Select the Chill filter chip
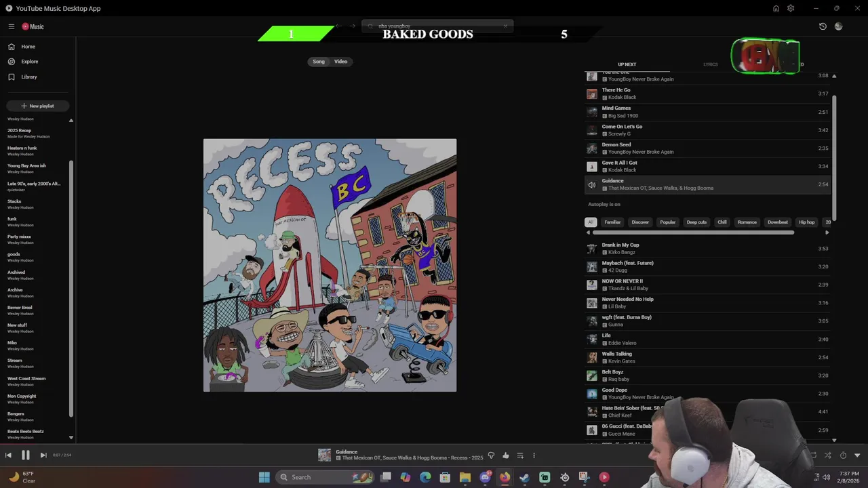This screenshot has width=868, height=488. coord(722,222)
